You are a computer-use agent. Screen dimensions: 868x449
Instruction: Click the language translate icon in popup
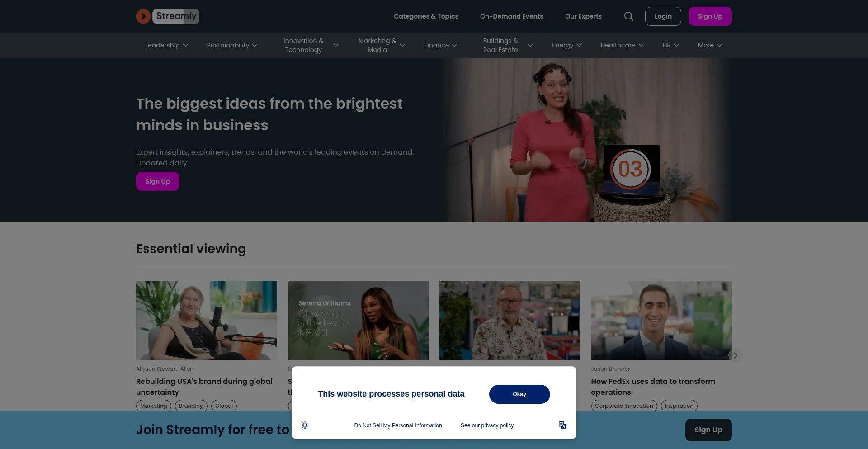point(562,425)
